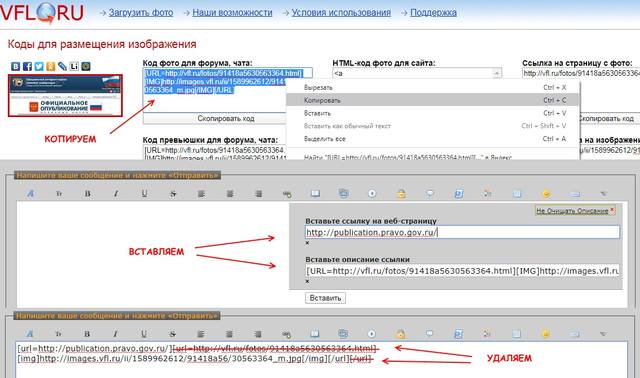This screenshot has width=640, height=378.
Task: Open the uploaded photo thumbnail preview
Action: coord(65,96)
